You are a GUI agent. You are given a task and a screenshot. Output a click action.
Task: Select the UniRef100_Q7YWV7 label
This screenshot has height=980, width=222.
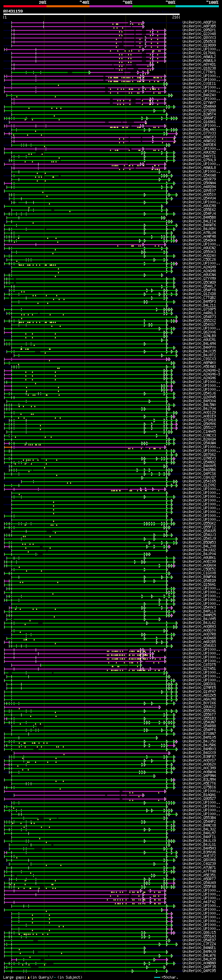(199, 103)
